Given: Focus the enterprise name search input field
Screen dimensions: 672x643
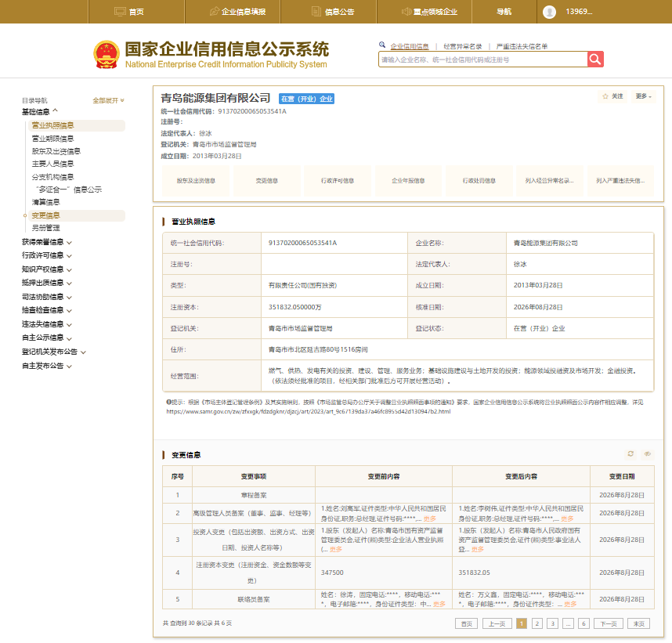Looking at the screenshot, I should click(483, 60).
